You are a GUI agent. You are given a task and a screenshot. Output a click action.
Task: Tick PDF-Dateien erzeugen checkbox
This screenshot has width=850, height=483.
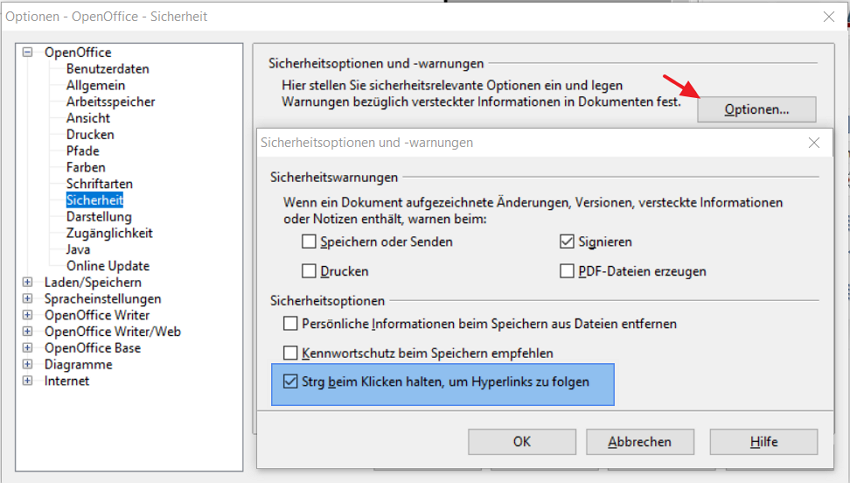click(567, 271)
